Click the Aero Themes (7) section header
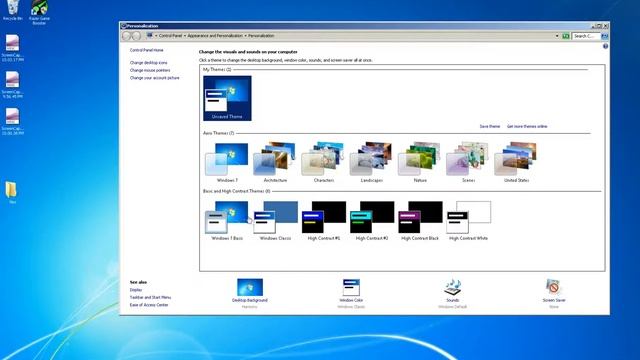 [219, 133]
